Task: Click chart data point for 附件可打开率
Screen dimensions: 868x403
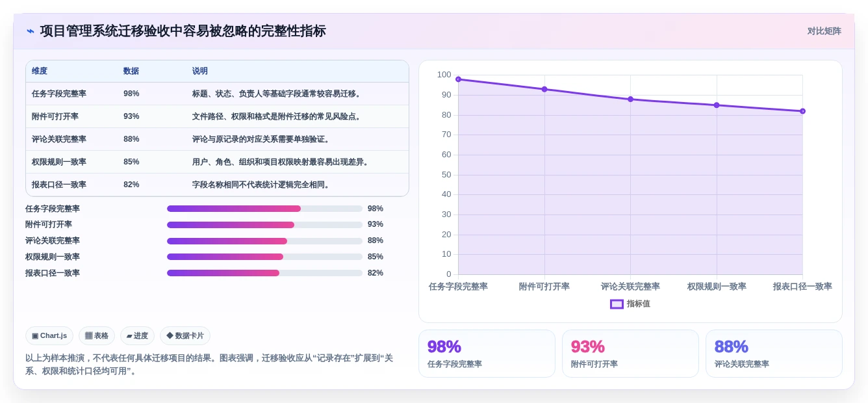Action: pos(544,89)
